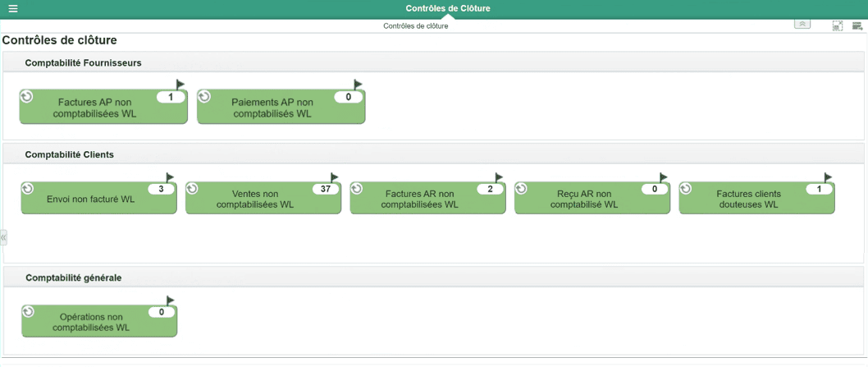Click count badge 0 on Opérations tile
The height and width of the screenshot is (367, 868).
tap(162, 312)
